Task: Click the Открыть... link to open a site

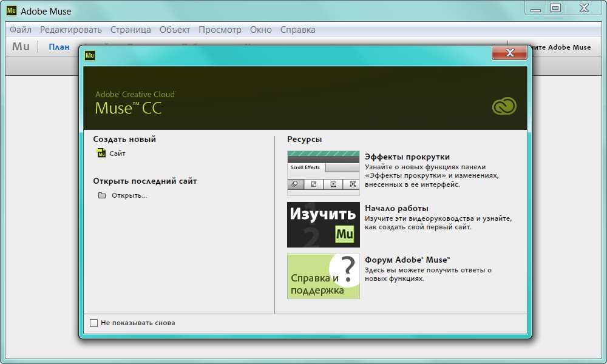Action: point(129,195)
